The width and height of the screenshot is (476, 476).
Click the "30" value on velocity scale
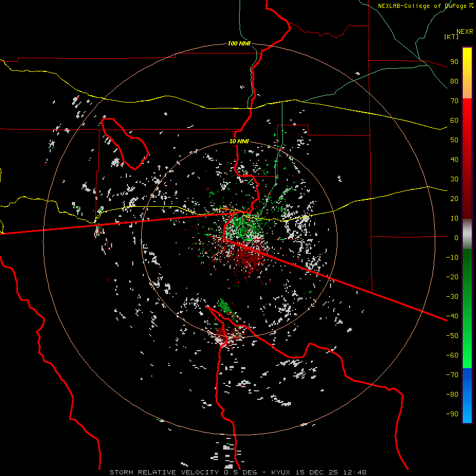pyautogui.click(x=454, y=179)
